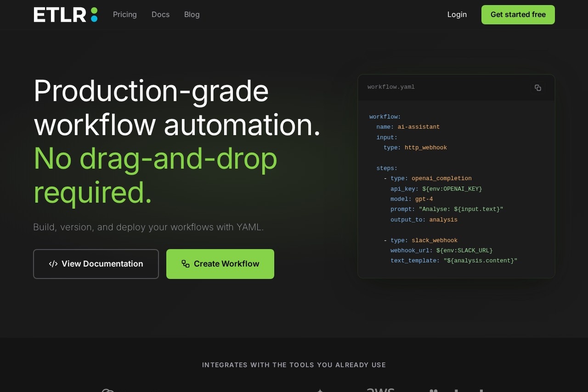Click the workflow icon on Create Workflow

point(186,264)
